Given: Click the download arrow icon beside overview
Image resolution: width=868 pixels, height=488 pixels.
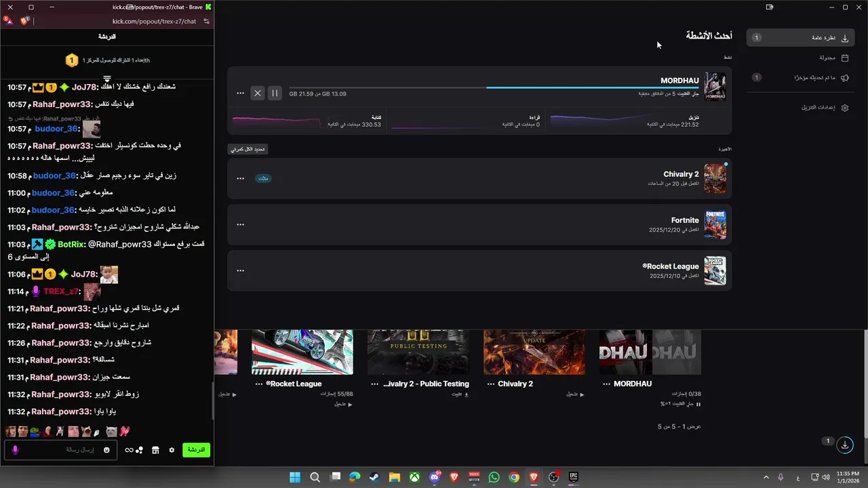Looking at the screenshot, I should pos(844,38).
